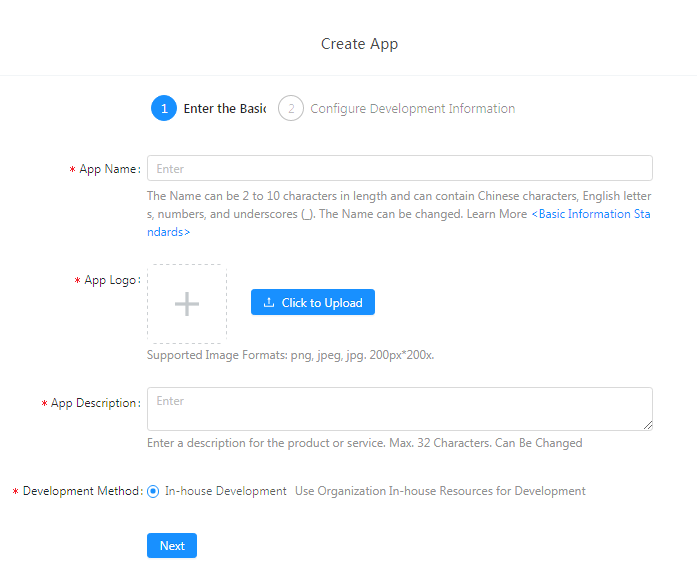Click the upload arrow icon on the button
The image size is (697, 567).
pyautogui.click(x=268, y=303)
